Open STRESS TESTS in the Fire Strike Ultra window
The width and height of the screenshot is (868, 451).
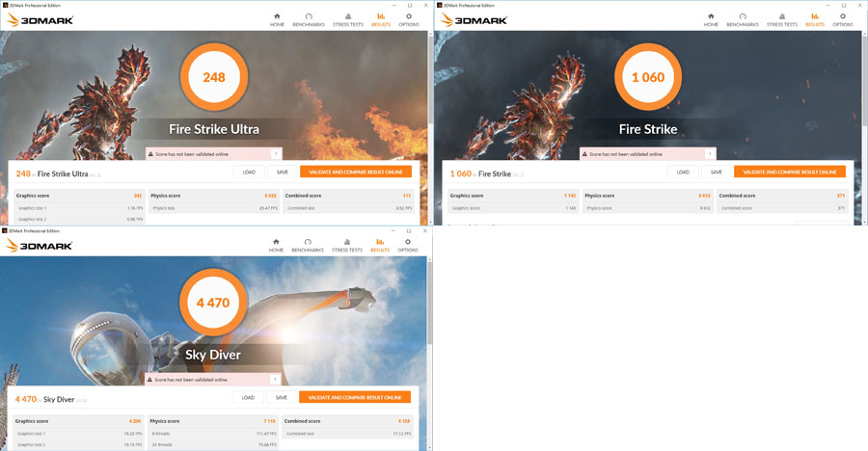(348, 20)
